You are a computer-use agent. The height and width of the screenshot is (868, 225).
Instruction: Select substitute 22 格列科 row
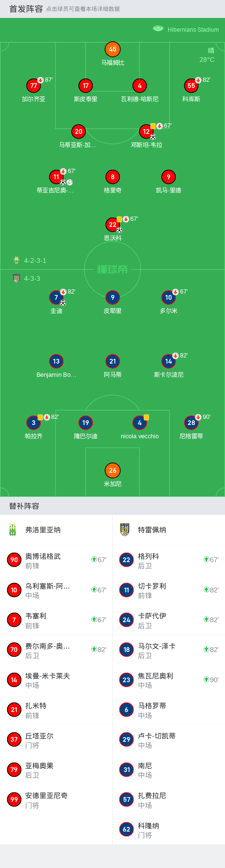pyautogui.click(x=169, y=560)
